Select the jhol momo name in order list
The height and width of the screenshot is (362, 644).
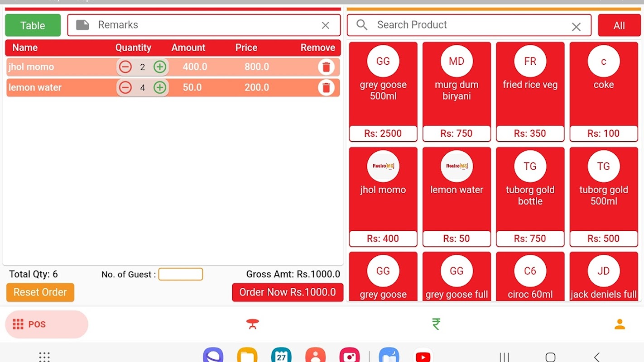click(31, 67)
